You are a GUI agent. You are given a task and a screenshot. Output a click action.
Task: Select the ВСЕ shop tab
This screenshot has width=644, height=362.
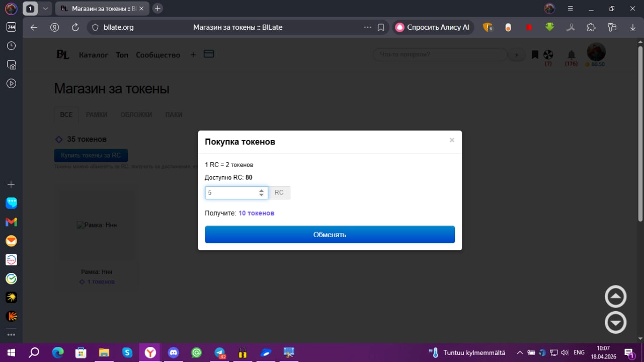pos(66,114)
